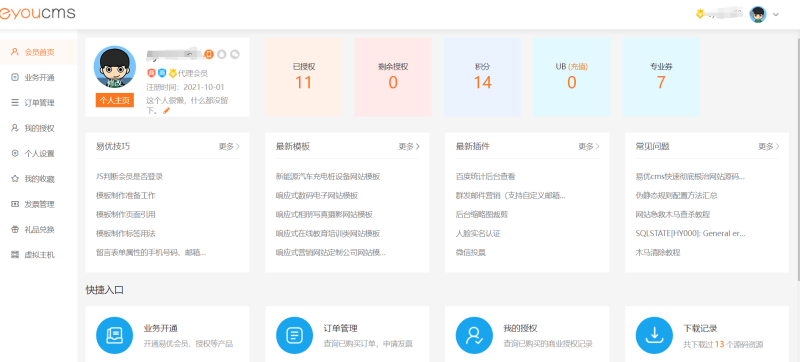Image resolution: width=800 pixels, height=362 pixels.
Task: Open 礼品兑换 sidebar label
Action: 39,229
